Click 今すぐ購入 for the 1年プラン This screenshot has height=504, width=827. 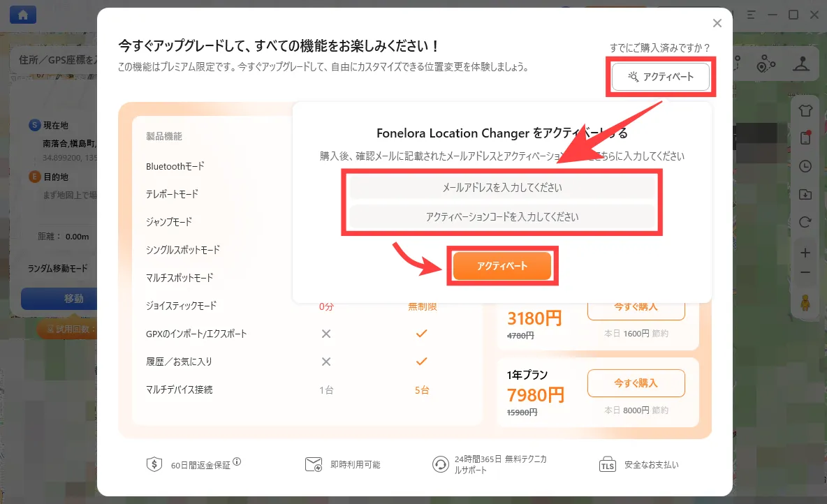(x=636, y=383)
